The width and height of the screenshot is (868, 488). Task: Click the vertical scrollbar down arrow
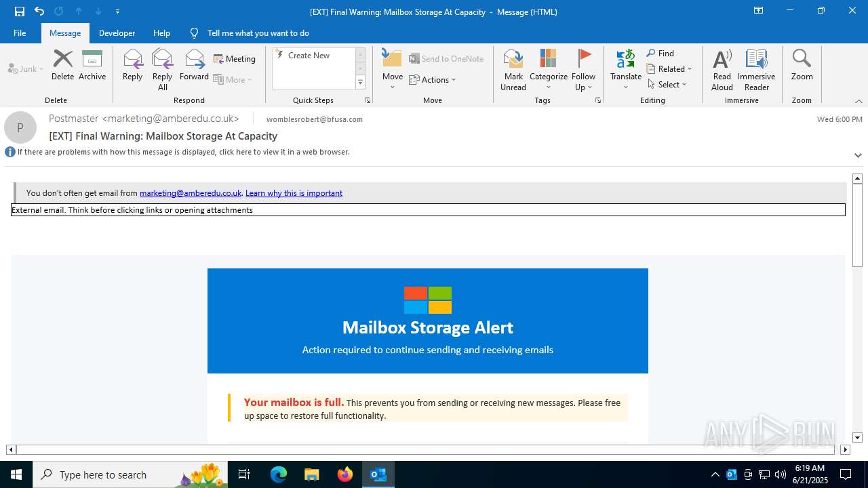click(857, 438)
